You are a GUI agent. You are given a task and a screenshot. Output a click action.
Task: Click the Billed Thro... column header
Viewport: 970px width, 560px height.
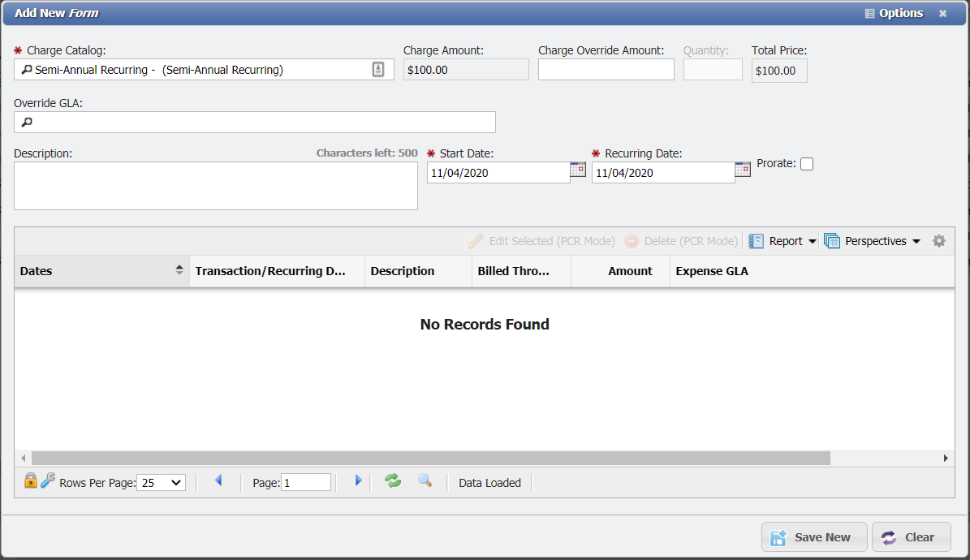(521, 271)
